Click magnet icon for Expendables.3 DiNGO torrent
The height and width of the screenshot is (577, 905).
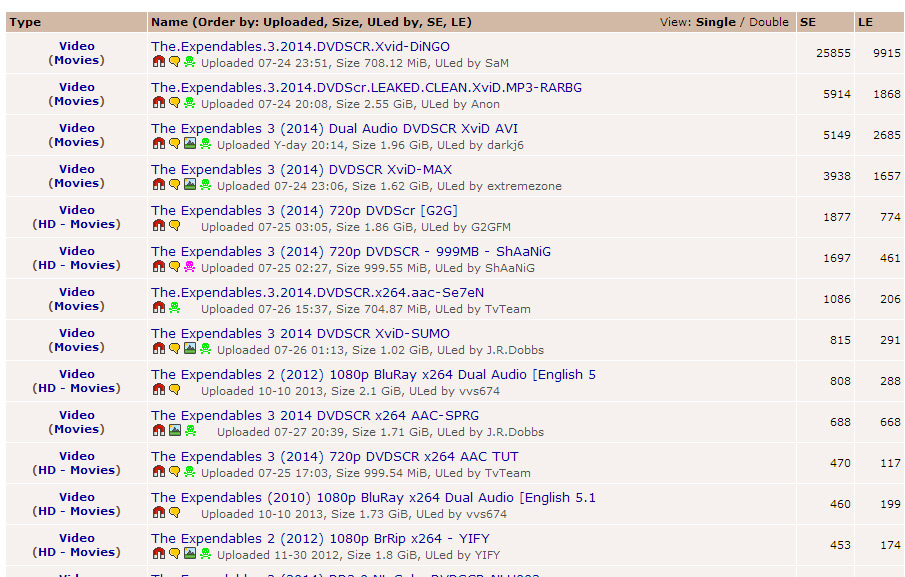pyautogui.click(x=159, y=62)
